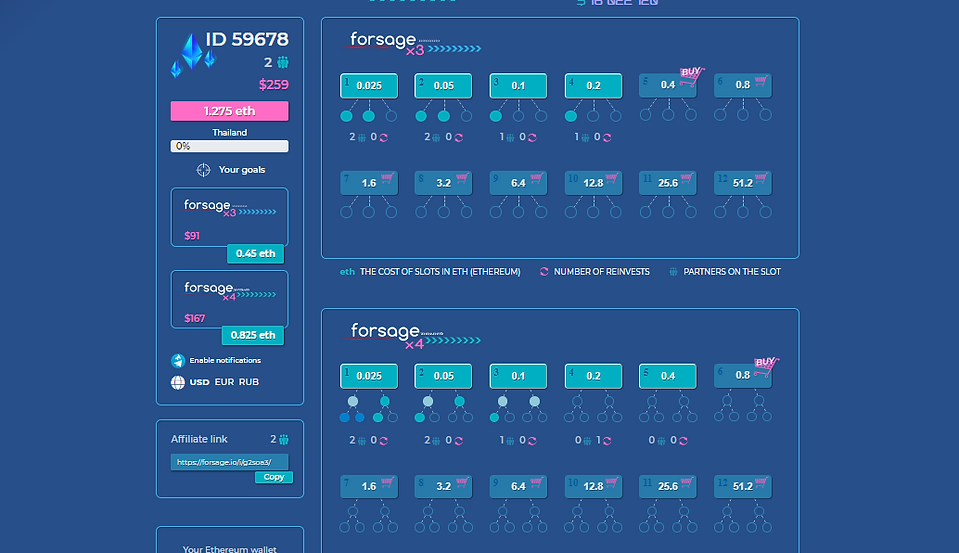Click Enable notifications link
Image resolution: width=959 pixels, height=553 pixels.
[x=225, y=360]
